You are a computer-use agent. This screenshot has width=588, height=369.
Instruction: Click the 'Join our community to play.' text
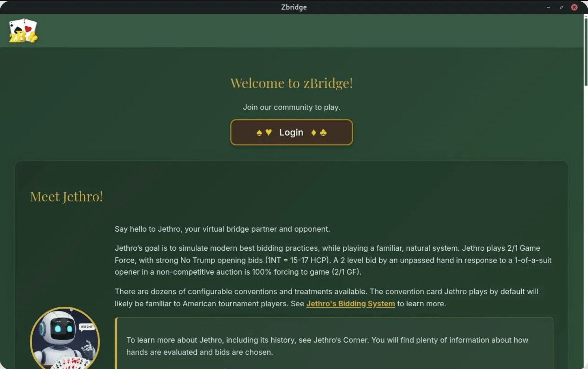click(291, 107)
